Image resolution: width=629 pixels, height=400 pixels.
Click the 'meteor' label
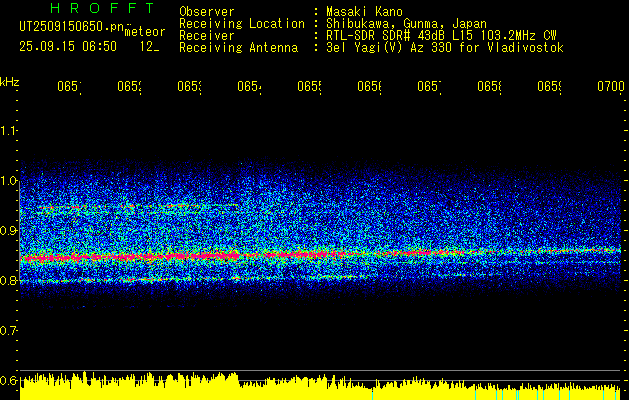click(145, 32)
